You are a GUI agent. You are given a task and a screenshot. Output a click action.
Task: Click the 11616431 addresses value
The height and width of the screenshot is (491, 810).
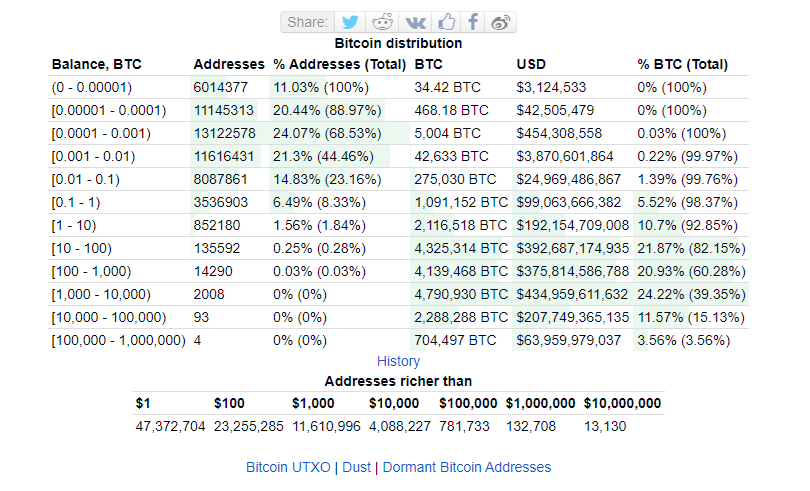224,157
